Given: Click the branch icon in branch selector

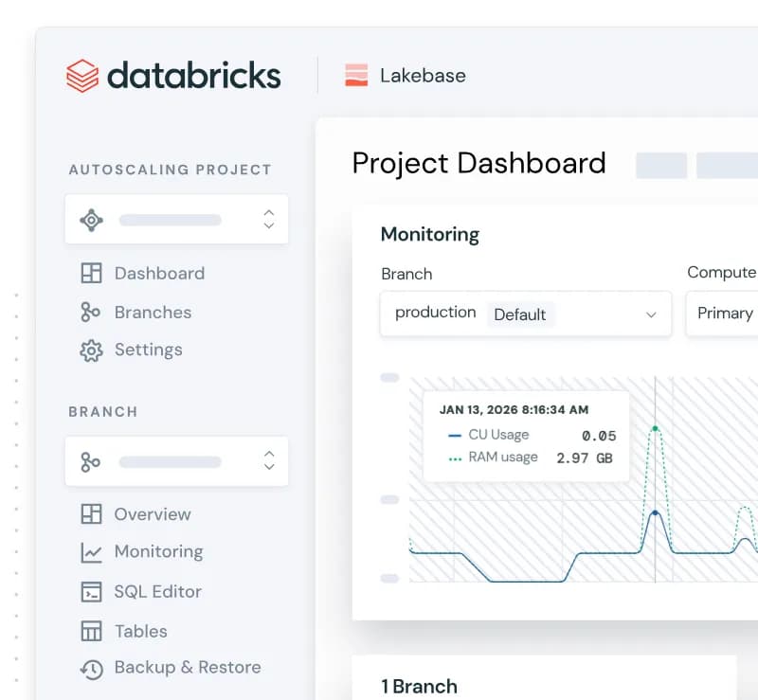Looking at the screenshot, I should click(90, 462).
